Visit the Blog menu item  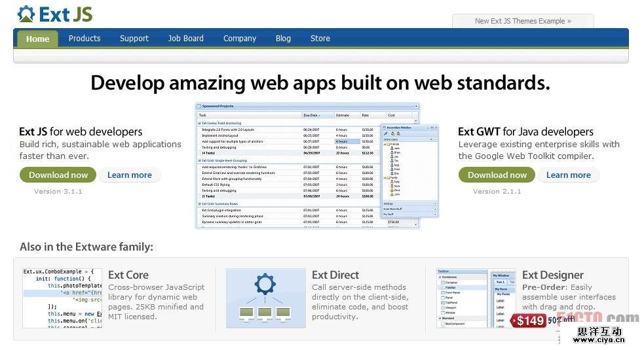[x=283, y=38]
